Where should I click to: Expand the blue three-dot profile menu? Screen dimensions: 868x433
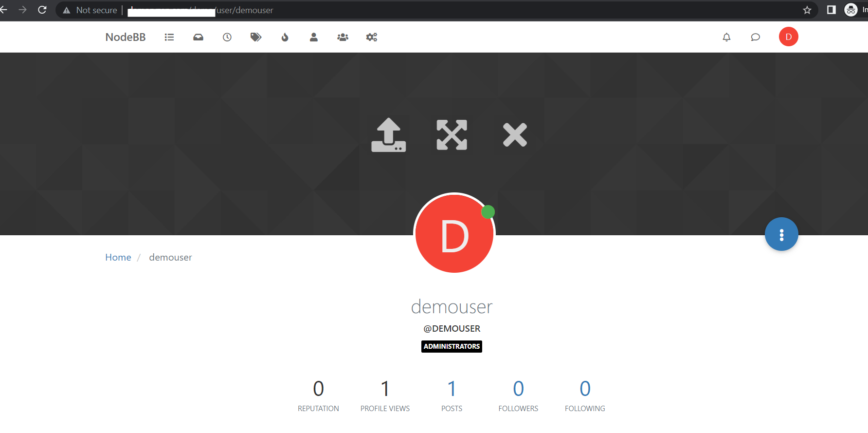(781, 234)
